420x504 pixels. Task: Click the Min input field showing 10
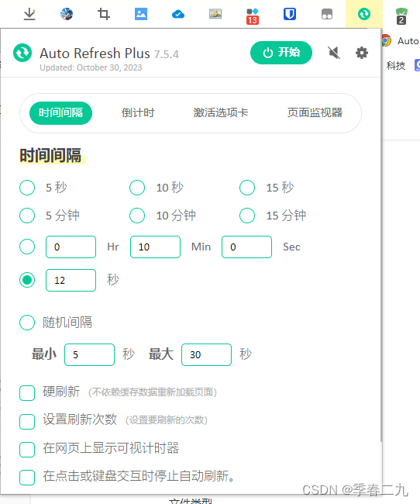(x=155, y=247)
